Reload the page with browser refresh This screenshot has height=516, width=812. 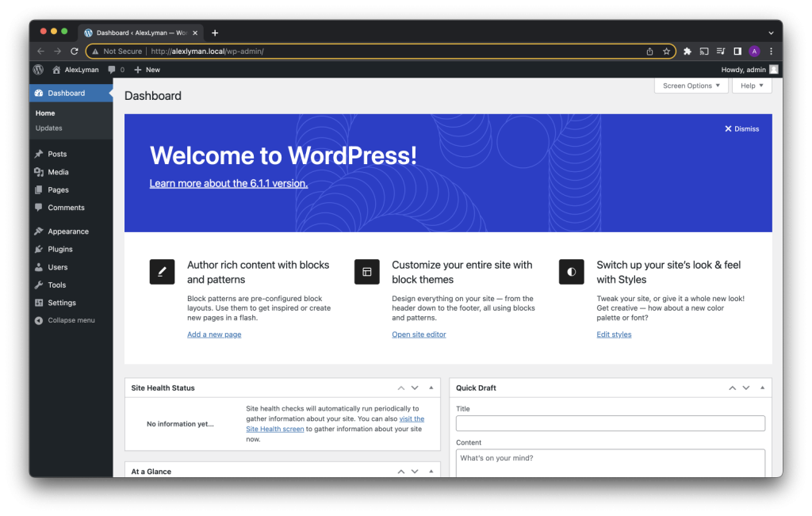coord(75,52)
